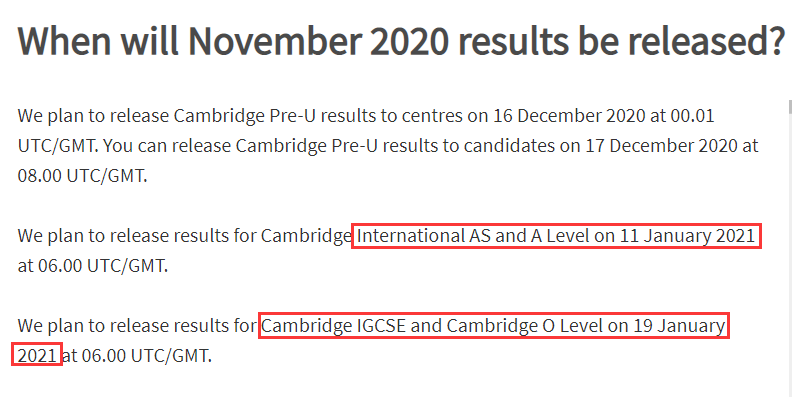Click the vertical scrollbar thumb at right edge
The image size is (792, 397).
pyautogui.click(x=790, y=109)
